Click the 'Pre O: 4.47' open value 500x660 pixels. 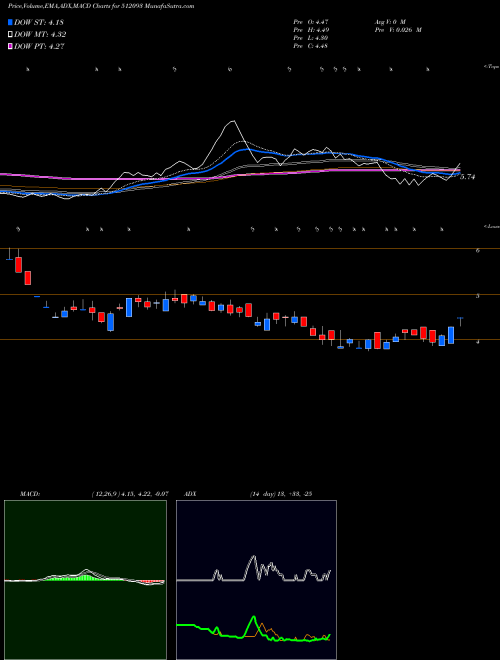click(311, 21)
